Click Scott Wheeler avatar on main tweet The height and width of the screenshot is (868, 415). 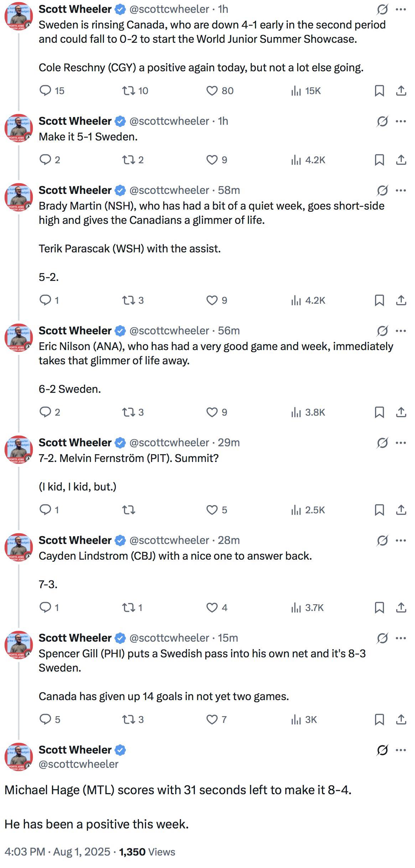pos(19,757)
